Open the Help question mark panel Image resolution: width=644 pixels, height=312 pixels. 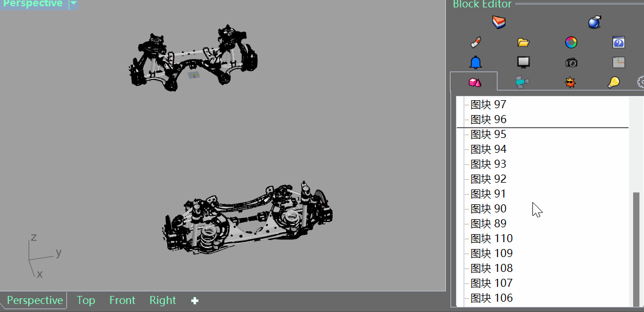[618, 42]
